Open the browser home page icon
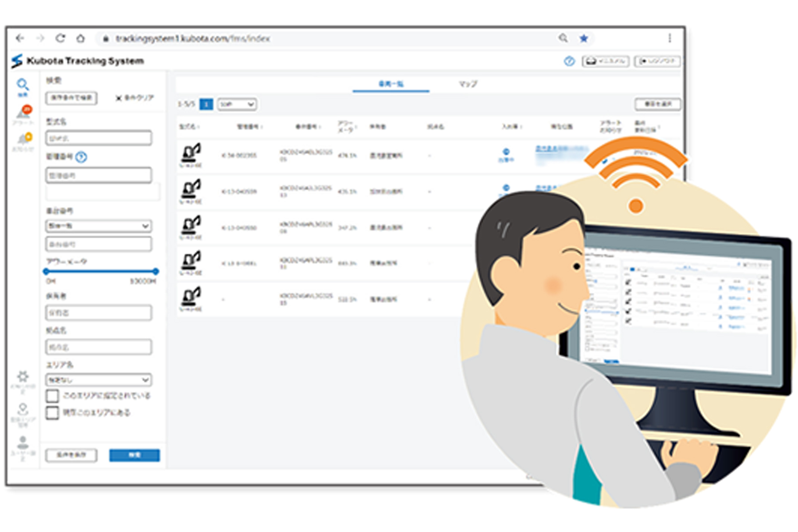Image resolution: width=798 pixels, height=532 pixels. pyautogui.click(x=80, y=39)
